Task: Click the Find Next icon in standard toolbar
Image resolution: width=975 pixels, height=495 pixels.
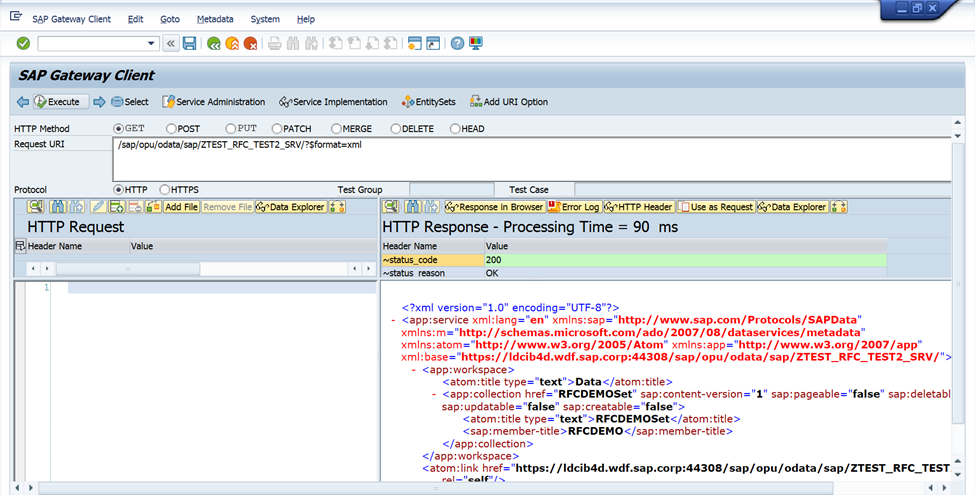Action: tap(312, 44)
